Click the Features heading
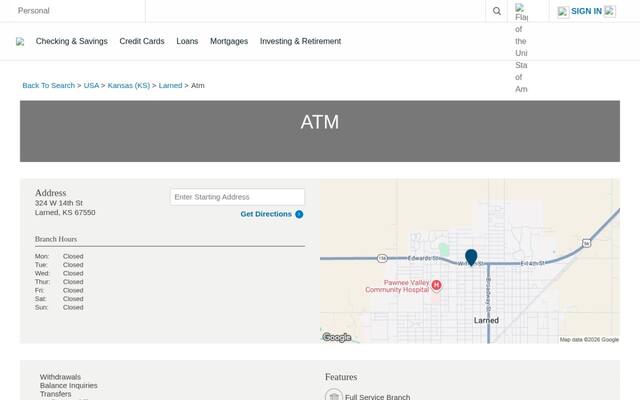 point(341,377)
